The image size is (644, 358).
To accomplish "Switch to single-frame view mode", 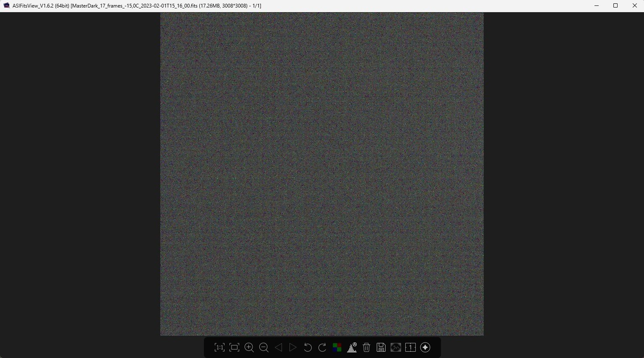I will pyautogui.click(x=410, y=348).
